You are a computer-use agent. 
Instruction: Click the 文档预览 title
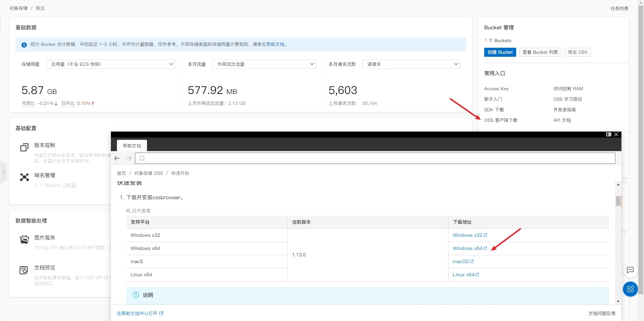click(x=45, y=268)
